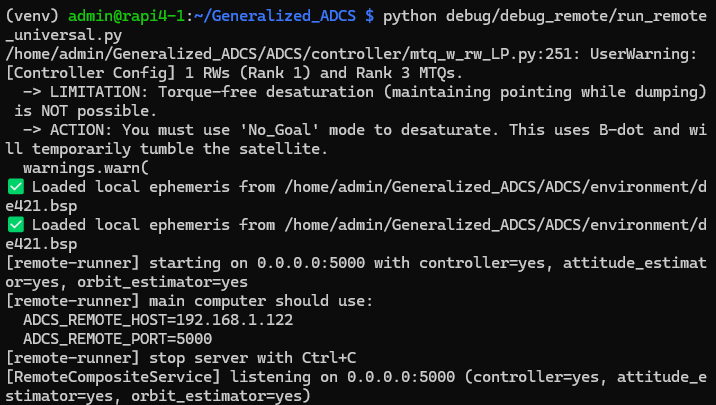Click the ADCS_REMOTE_HOST=192.168.1.122 line
Viewport: 716px width, 405px height.
pos(158,320)
